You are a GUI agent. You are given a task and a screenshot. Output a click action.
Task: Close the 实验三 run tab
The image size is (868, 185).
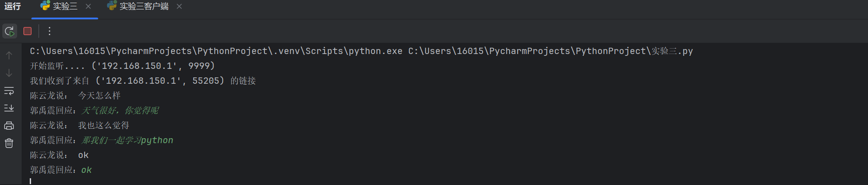(88, 6)
